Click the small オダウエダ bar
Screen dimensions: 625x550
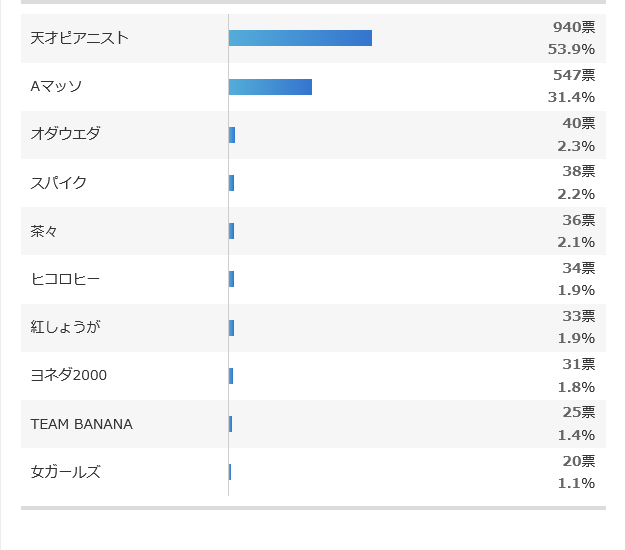pos(232,135)
